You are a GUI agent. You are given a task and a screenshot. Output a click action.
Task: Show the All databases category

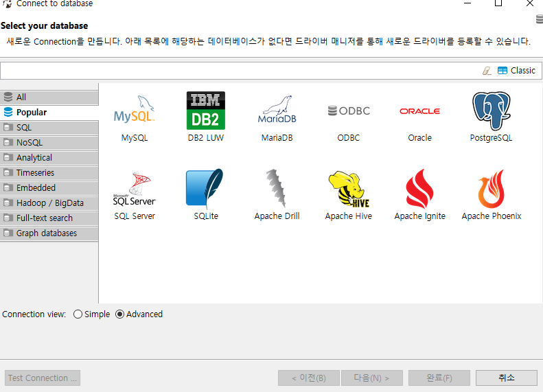click(x=49, y=97)
